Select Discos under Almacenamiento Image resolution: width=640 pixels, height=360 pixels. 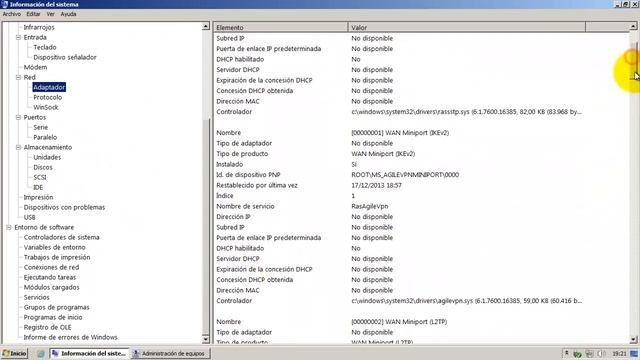point(43,167)
